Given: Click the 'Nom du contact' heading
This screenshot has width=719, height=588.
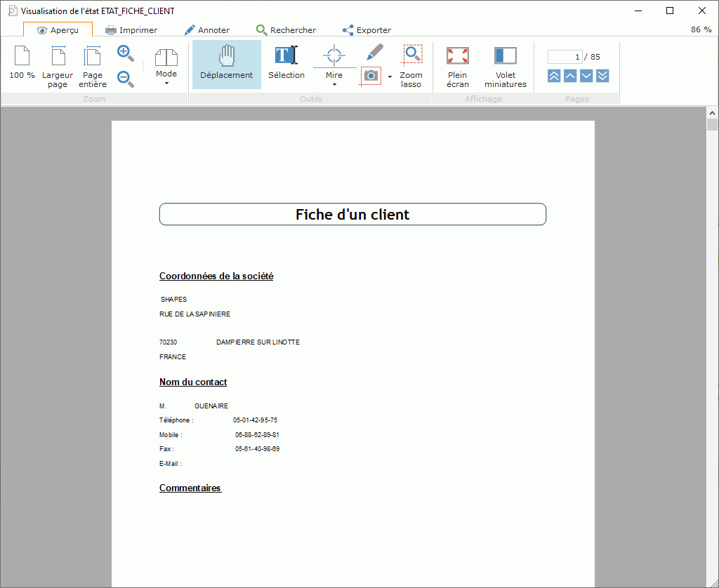Looking at the screenshot, I should coord(193,382).
